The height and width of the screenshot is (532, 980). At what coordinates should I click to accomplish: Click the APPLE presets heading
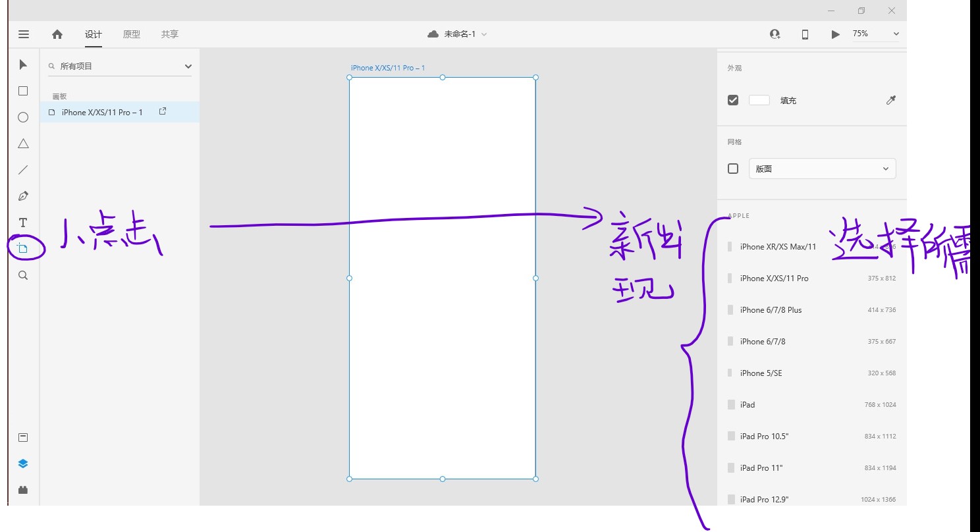pyautogui.click(x=739, y=216)
